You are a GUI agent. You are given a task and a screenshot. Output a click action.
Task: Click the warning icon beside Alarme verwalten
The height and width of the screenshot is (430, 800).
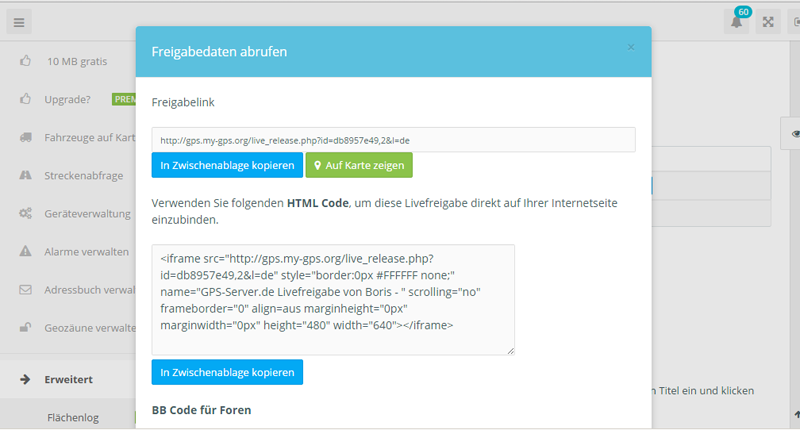(25, 251)
